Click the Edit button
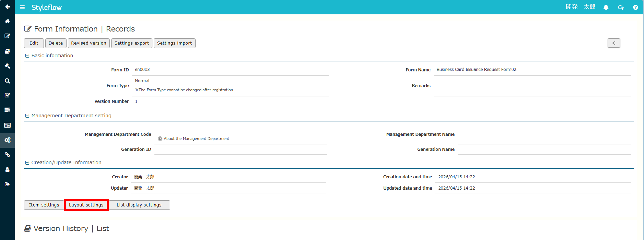 click(34, 43)
